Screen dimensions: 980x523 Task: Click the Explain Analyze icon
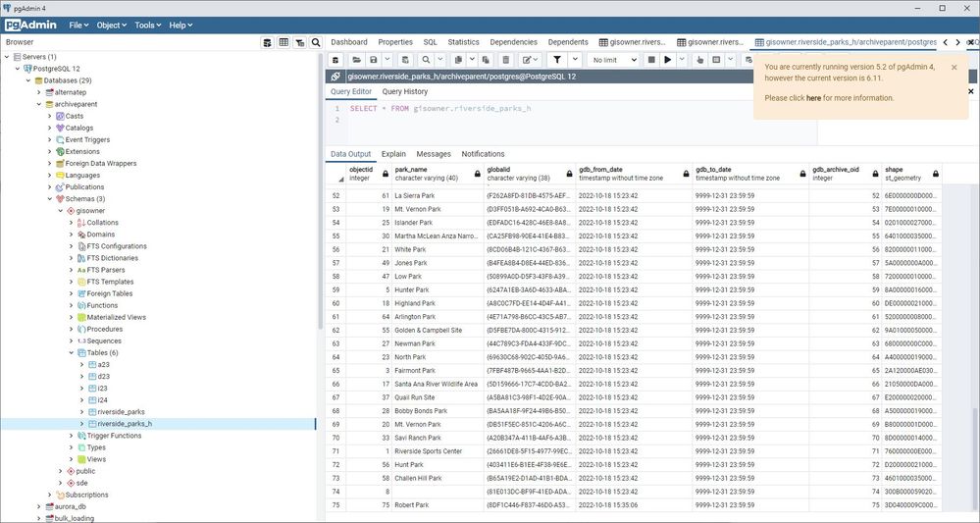coord(716,60)
